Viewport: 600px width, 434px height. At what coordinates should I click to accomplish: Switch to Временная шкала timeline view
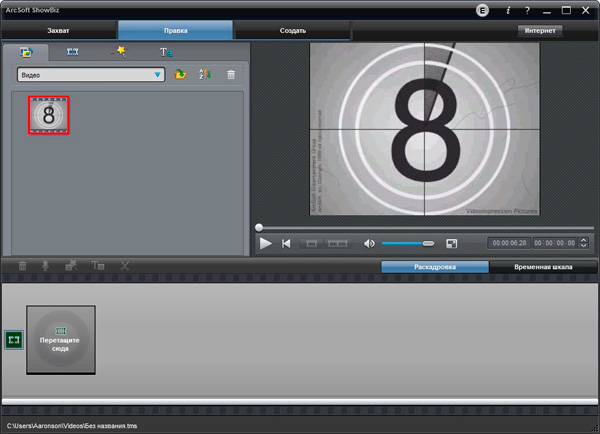543,268
